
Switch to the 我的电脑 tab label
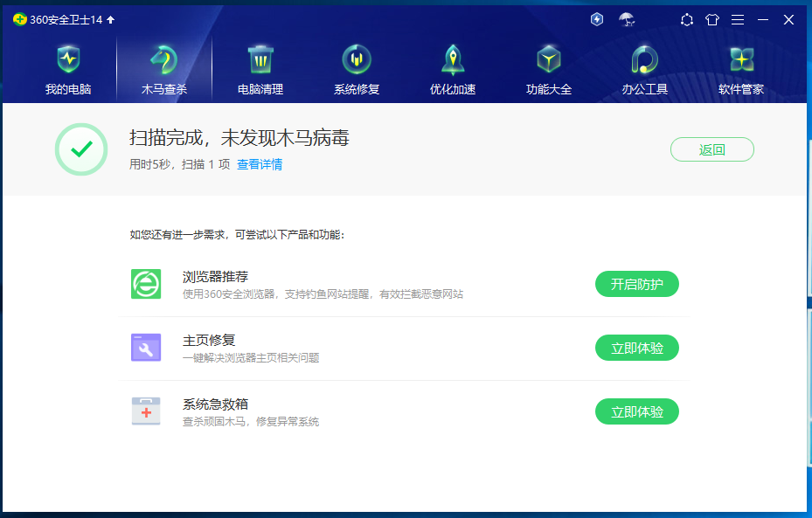[x=68, y=89]
